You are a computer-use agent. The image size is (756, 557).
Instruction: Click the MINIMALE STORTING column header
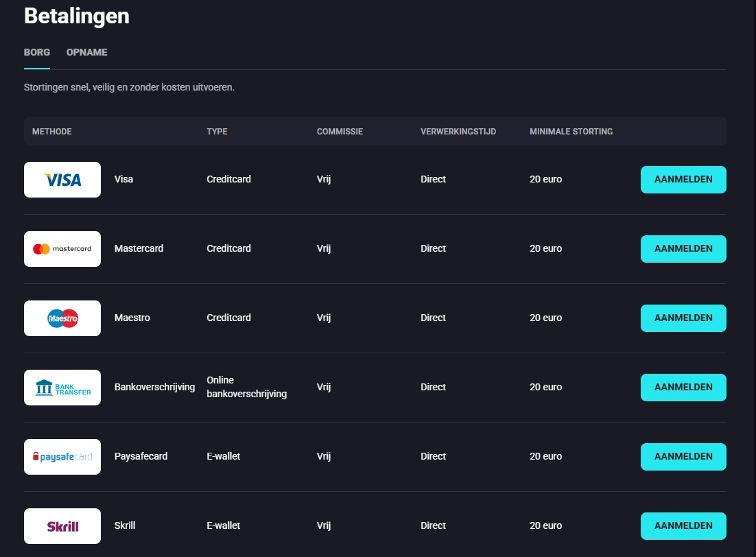coord(571,132)
